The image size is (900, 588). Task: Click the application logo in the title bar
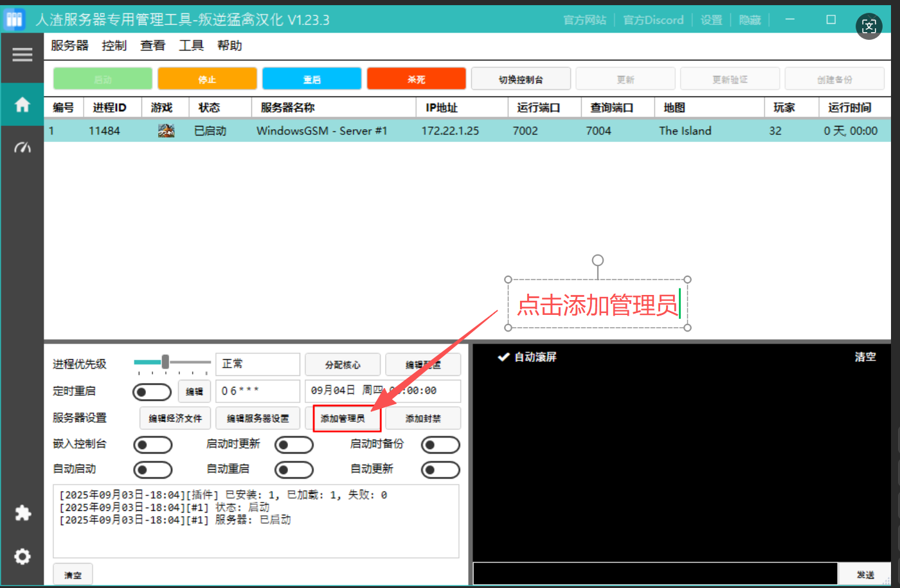pyautogui.click(x=14, y=19)
